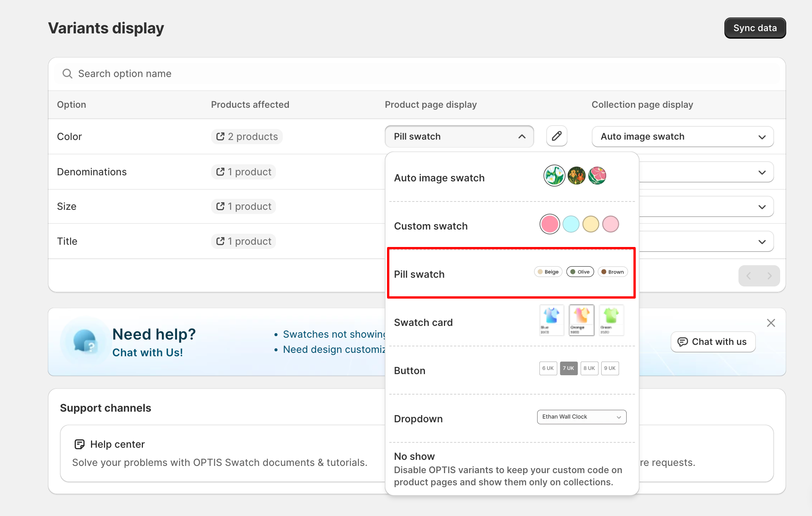Open 1 product link for Size
Screen dimensions: 812x516
click(243, 206)
